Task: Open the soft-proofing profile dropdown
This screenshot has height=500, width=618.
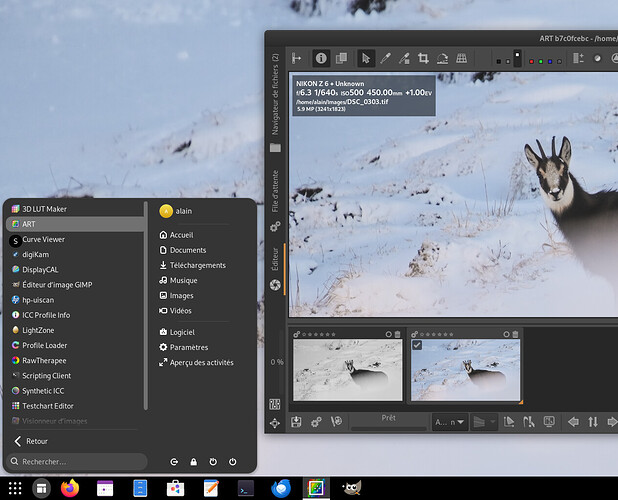Action: pos(484,422)
